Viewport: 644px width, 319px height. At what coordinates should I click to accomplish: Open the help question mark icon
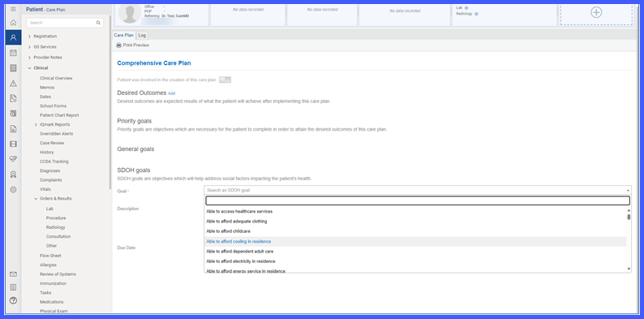pyautogui.click(x=13, y=300)
